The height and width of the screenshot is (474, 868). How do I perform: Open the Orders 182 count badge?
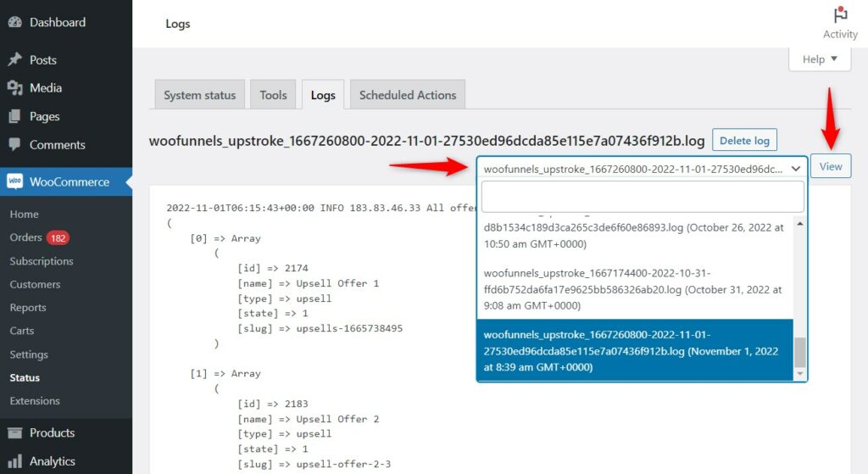(58, 238)
